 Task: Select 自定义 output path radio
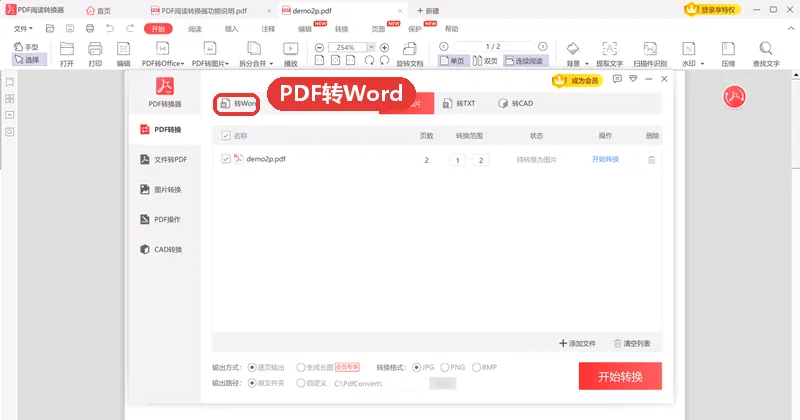pos(301,383)
